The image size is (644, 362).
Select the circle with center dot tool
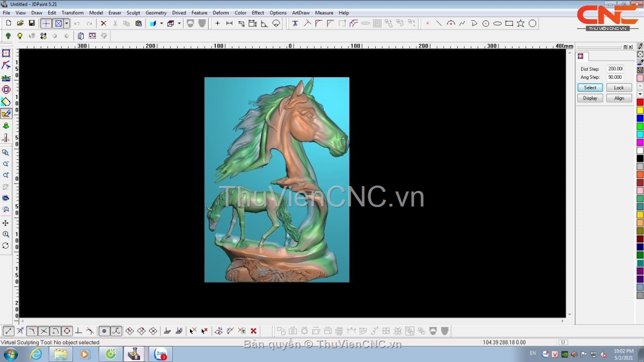pyautogui.click(x=486, y=24)
